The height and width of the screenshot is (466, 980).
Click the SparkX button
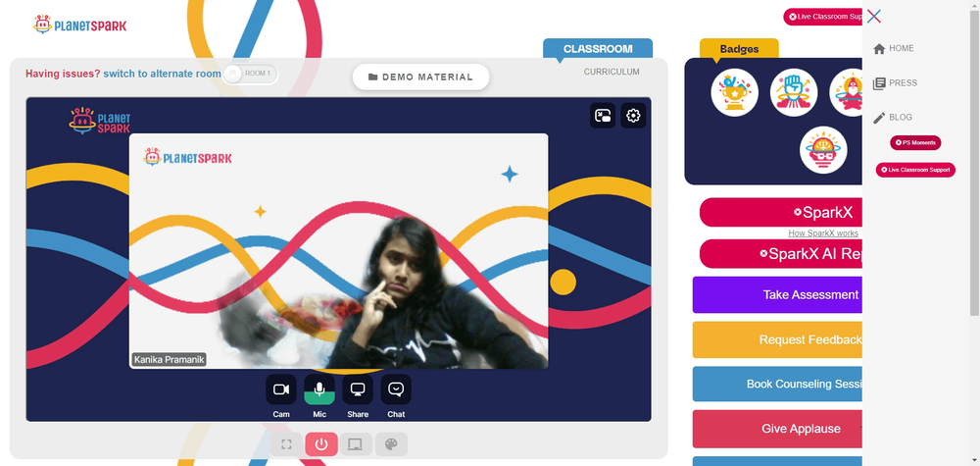pyautogui.click(x=781, y=213)
